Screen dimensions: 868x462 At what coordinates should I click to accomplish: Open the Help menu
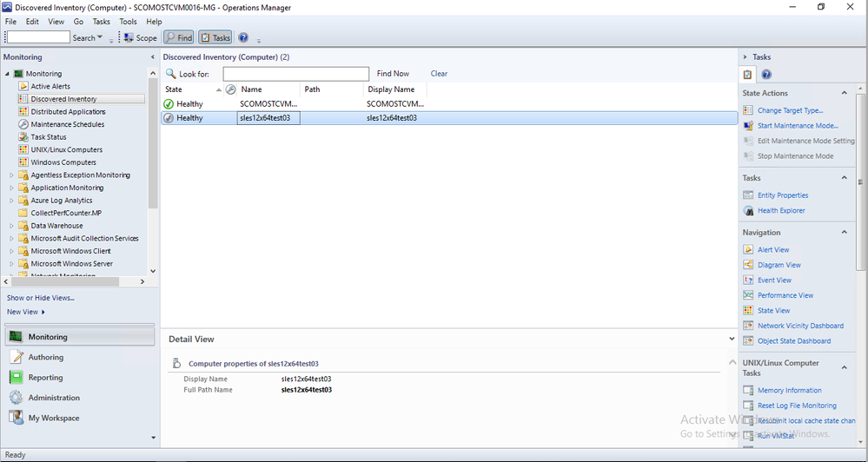pos(154,22)
